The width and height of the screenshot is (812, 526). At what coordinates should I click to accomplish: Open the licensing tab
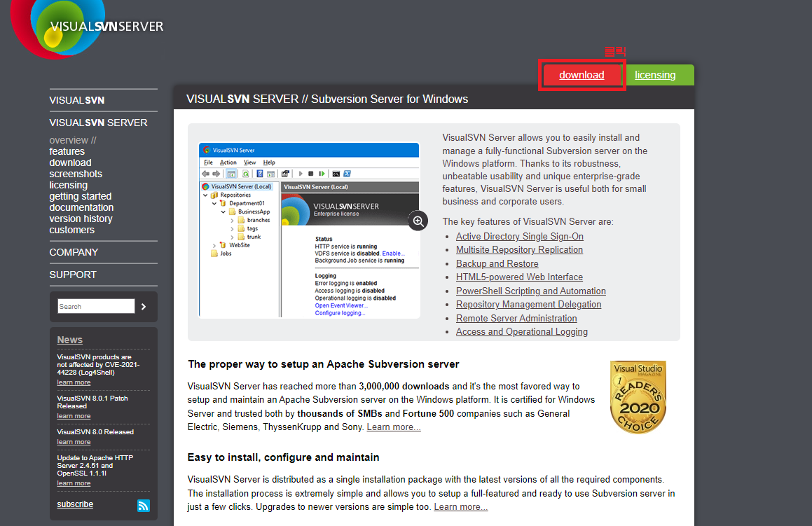point(655,75)
